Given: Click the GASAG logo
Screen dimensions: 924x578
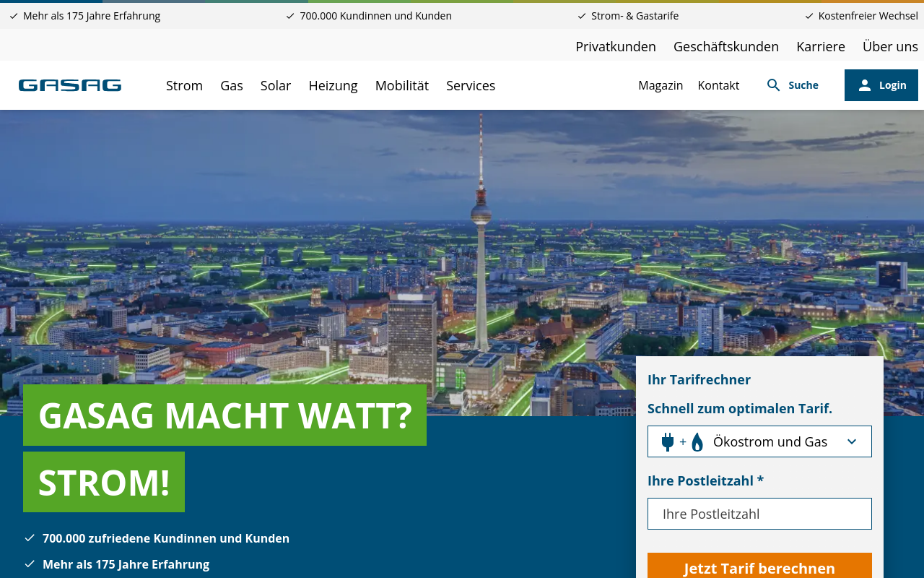Looking at the screenshot, I should [x=69, y=85].
